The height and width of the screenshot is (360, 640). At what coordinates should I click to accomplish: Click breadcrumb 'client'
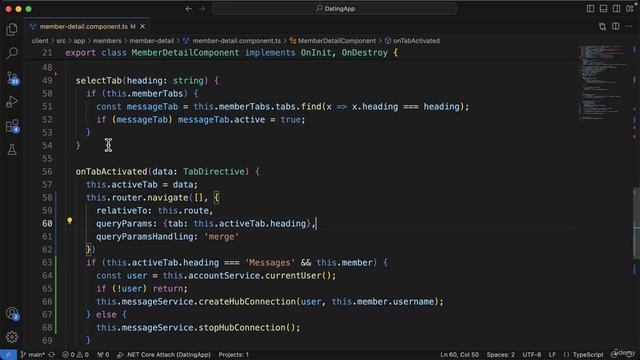(40, 41)
